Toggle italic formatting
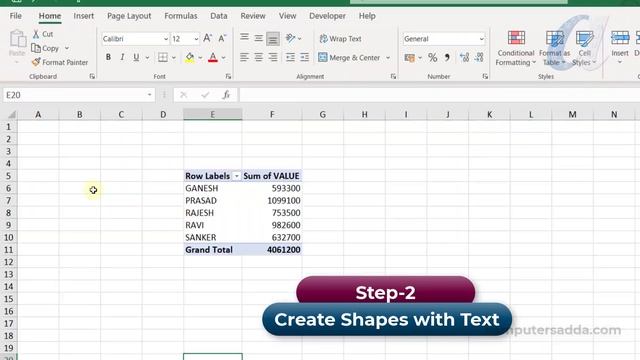The image size is (640, 360). [122, 58]
